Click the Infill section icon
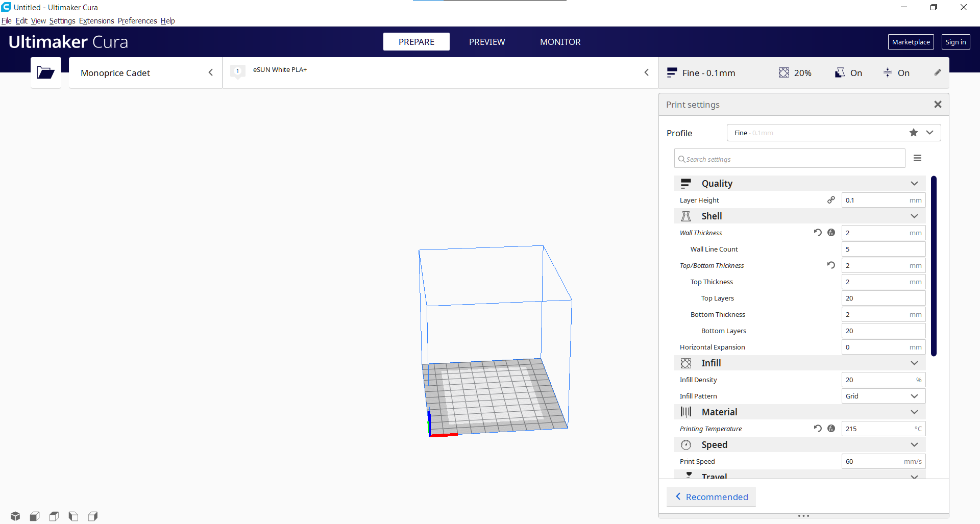 [x=686, y=363]
